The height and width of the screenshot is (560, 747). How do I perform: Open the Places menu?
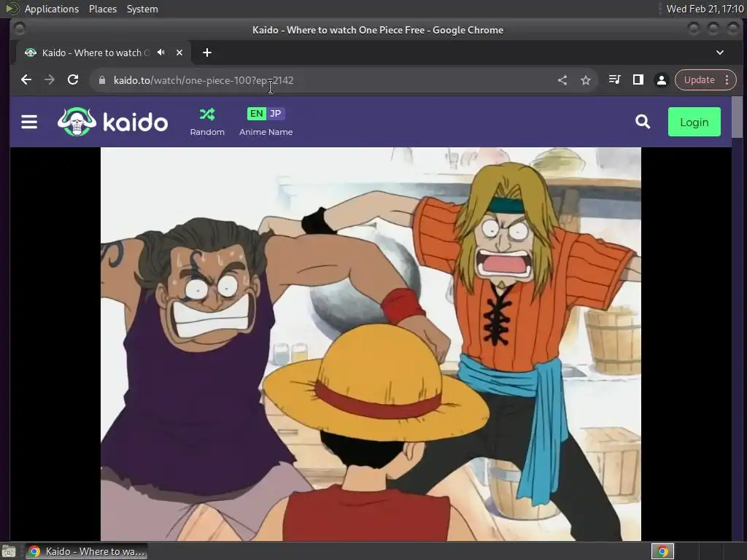(x=103, y=9)
